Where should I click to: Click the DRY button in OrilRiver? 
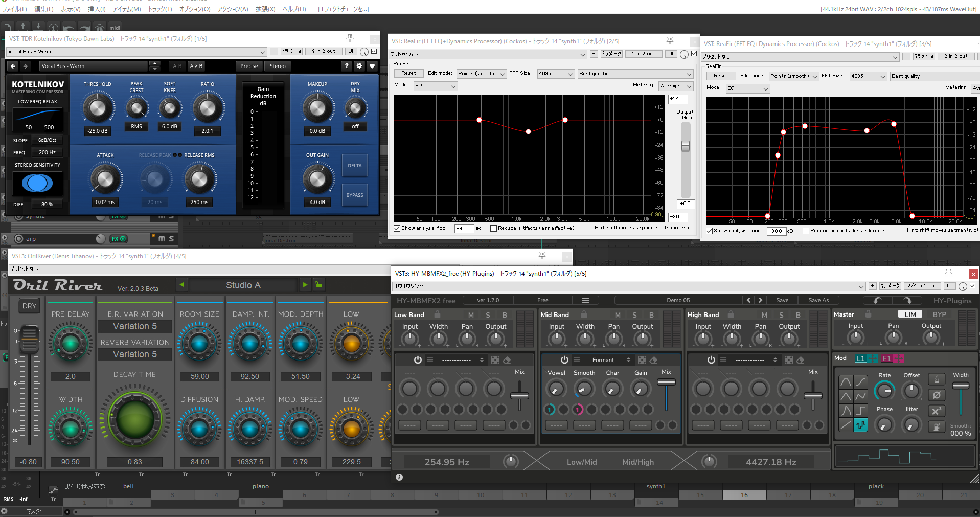tap(29, 306)
